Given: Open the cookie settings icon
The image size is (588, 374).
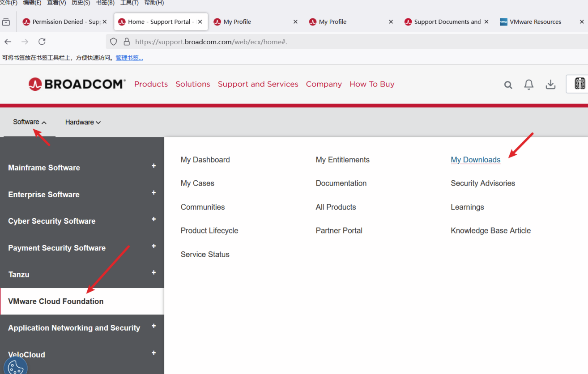Looking at the screenshot, I should [15, 367].
